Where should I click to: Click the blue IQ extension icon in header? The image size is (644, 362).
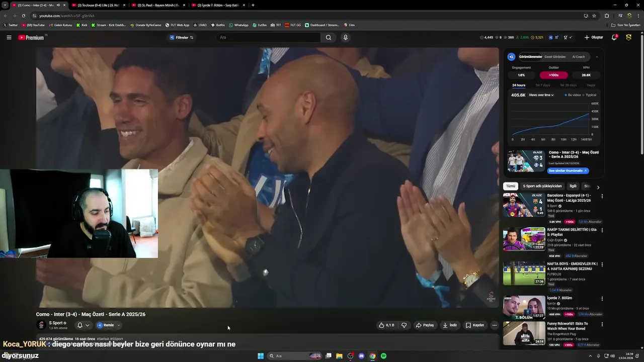pos(550,37)
